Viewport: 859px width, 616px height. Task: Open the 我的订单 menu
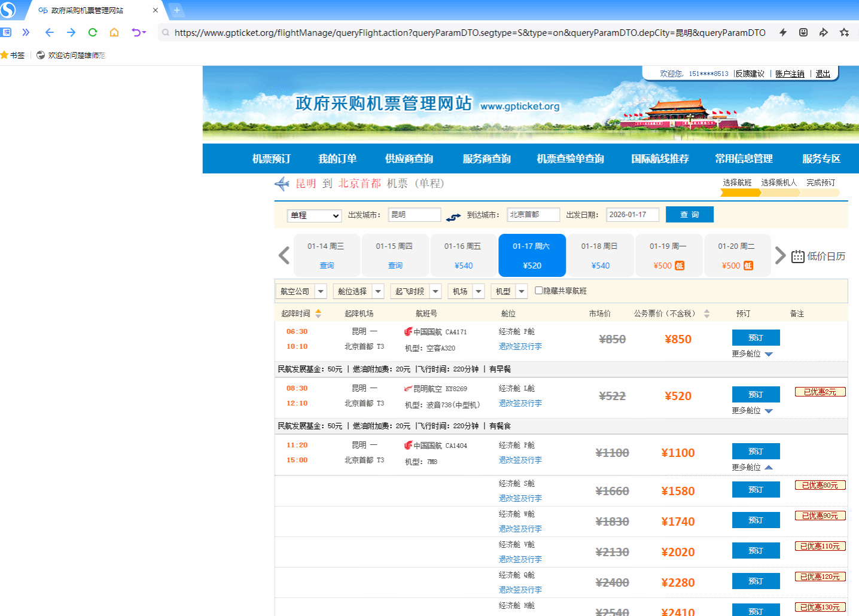click(x=337, y=158)
